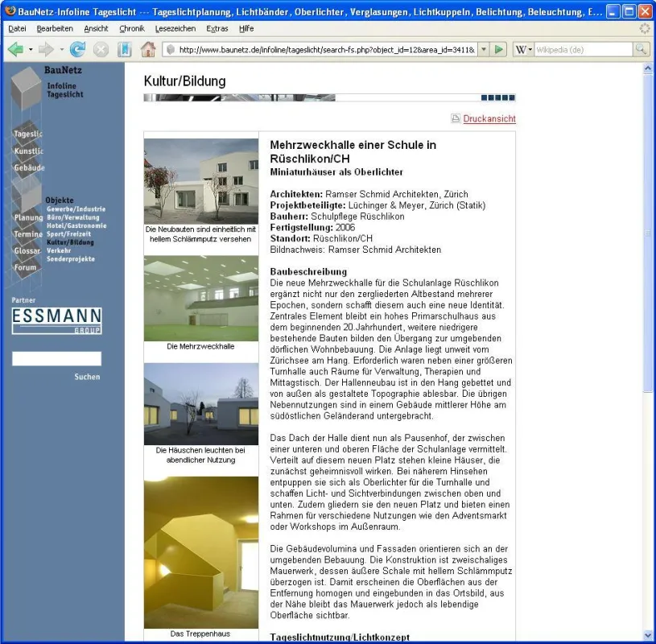This screenshot has width=656, height=644.
Task: Open the Forward history dropdown arrow
Action: 61,49
